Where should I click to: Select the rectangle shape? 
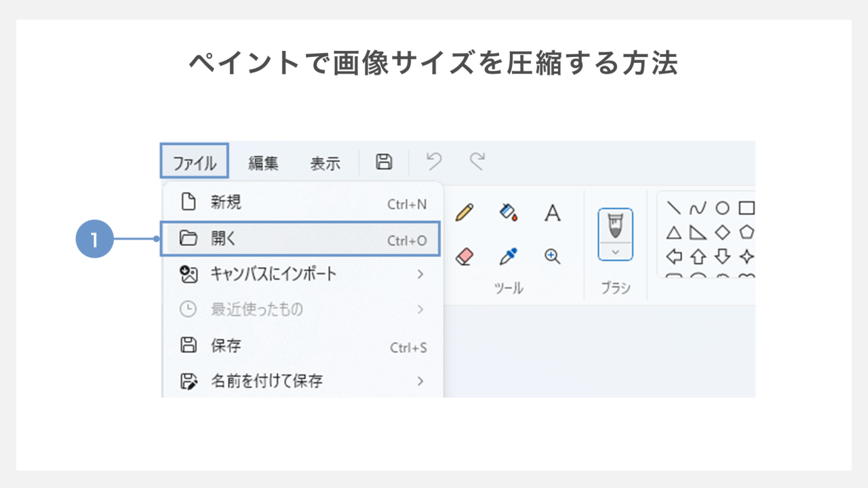(x=747, y=208)
